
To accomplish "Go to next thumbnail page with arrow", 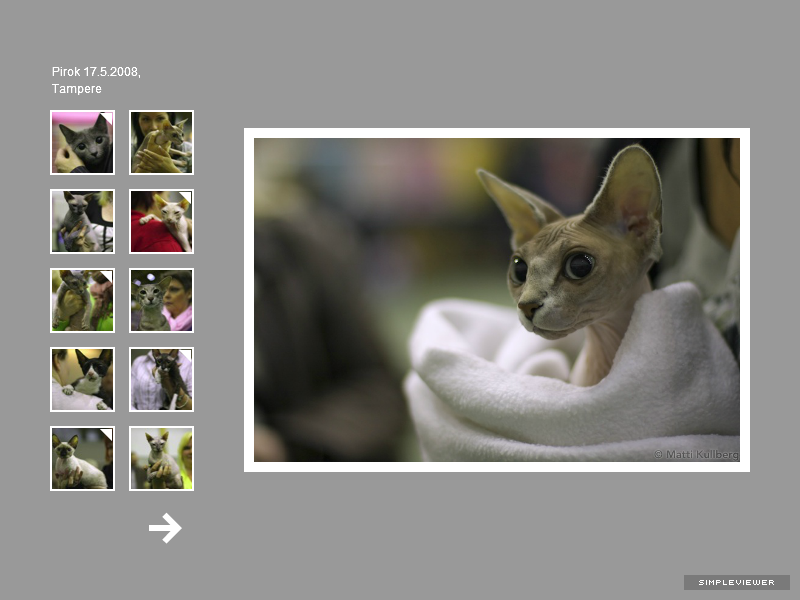I will pyautogui.click(x=165, y=528).
